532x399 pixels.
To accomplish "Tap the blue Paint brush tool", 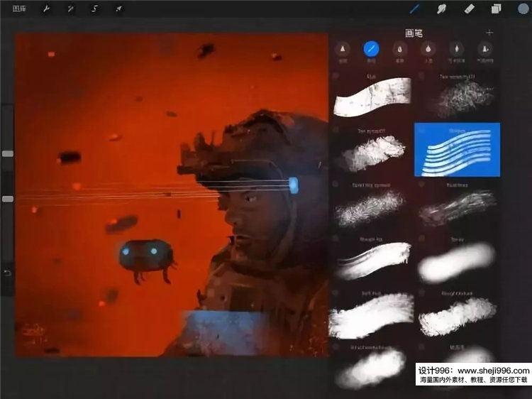I will point(415,9).
